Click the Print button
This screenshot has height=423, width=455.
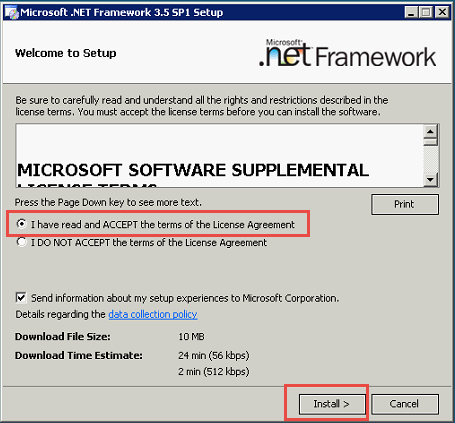click(405, 204)
